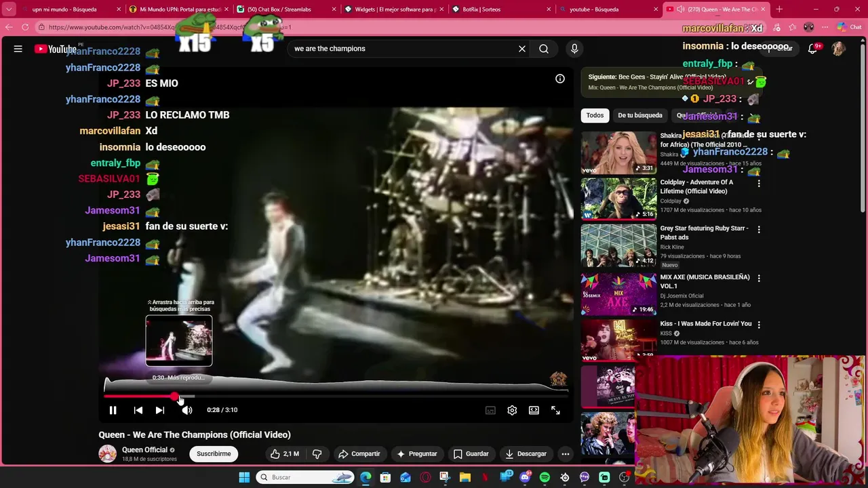The width and height of the screenshot is (868, 488).
Task: Open Microsoft Store taskbar icon
Action: 385,477
